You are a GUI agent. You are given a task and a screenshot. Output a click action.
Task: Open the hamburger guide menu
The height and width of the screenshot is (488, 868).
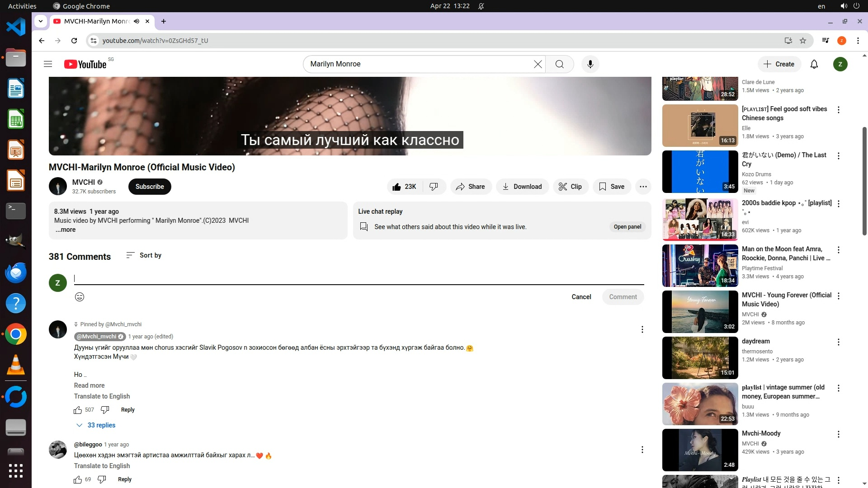point(48,64)
